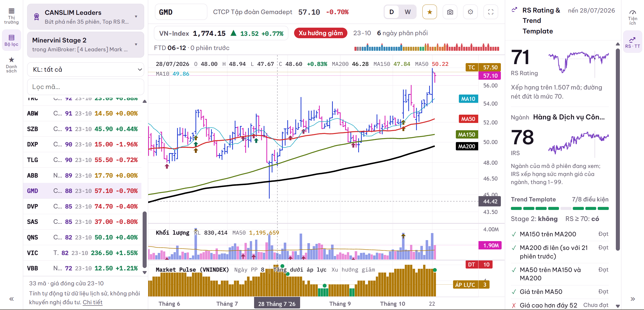Toggle MA150 line label on chart
Viewport: 644px width, 310px height.
pos(467,135)
